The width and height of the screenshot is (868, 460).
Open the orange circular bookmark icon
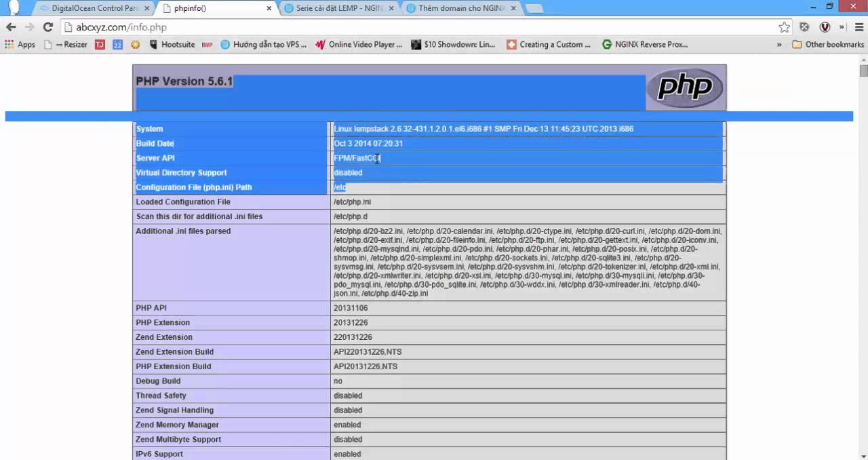click(x=136, y=45)
